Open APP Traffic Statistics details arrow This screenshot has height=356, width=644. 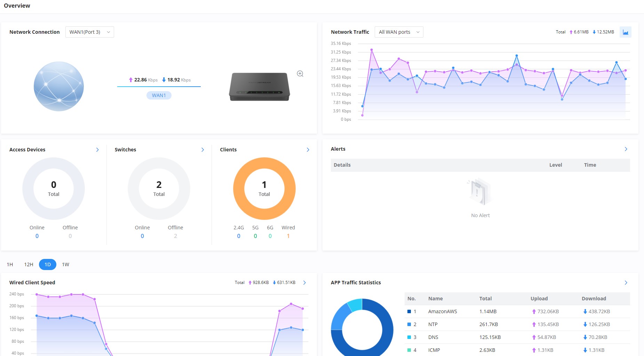tap(626, 283)
